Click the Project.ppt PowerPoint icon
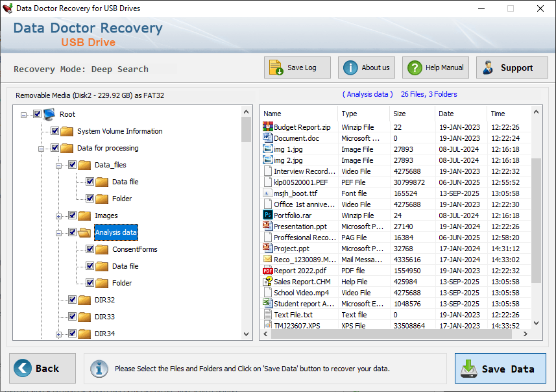Image resolution: width=556 pixels, height=392 pixels. [268, 248]
